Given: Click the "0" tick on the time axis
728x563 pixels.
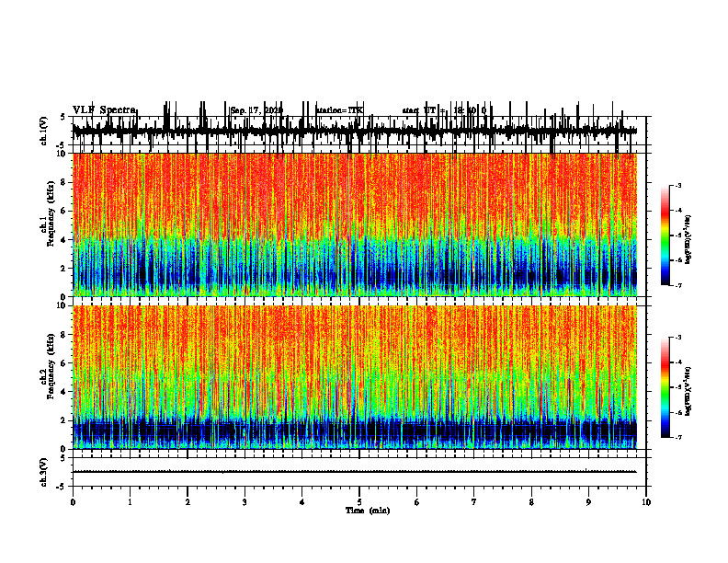Looking at the screenshot, I should [73, 502].
